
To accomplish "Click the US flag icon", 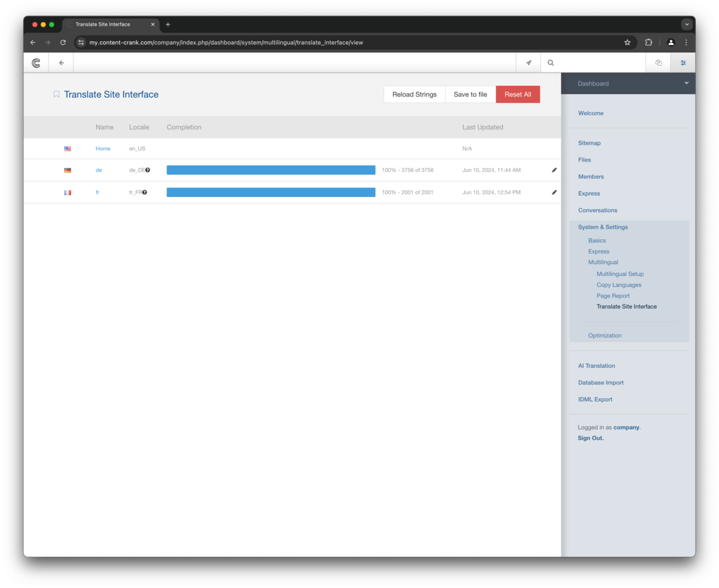I will tap(68, 149).
